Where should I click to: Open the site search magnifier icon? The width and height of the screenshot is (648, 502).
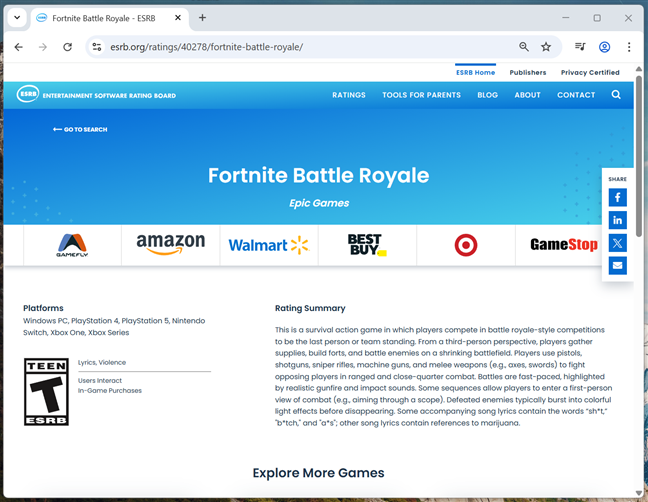pyautogui.click(x=616, y=95)
